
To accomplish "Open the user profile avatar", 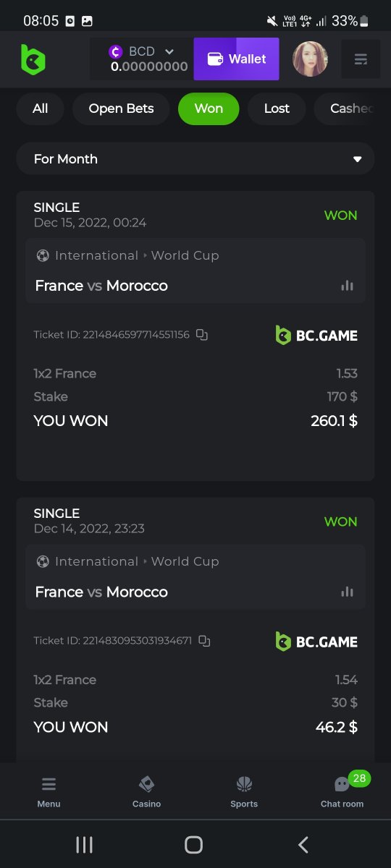I will [310, 59].
